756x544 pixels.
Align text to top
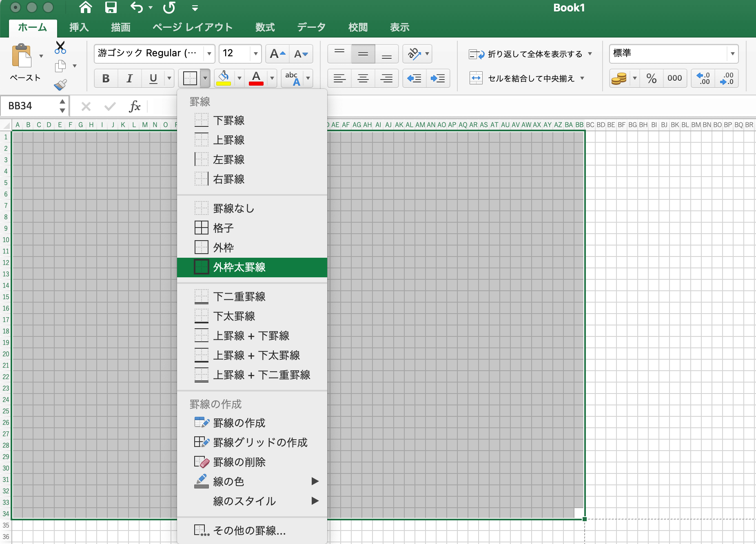[x=339, y=54]
